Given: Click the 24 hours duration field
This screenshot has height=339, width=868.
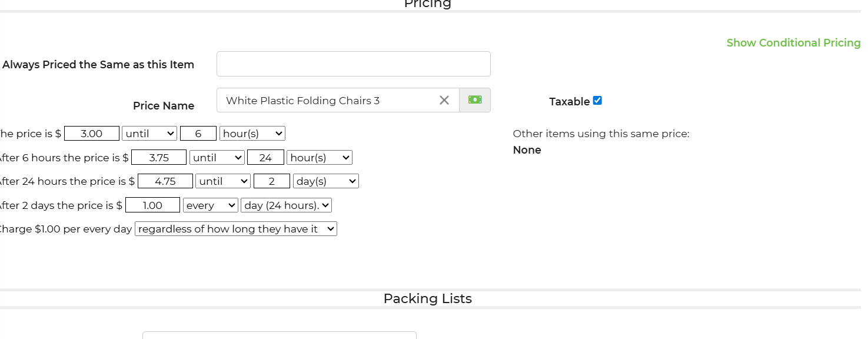Looking at the screenshot, I should 265,158.
